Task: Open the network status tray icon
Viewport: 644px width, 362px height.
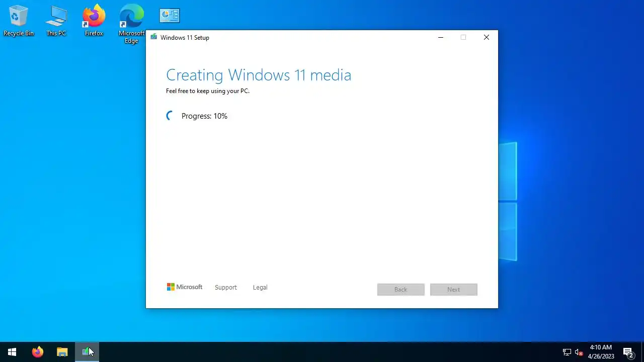Action: [567, 352]
